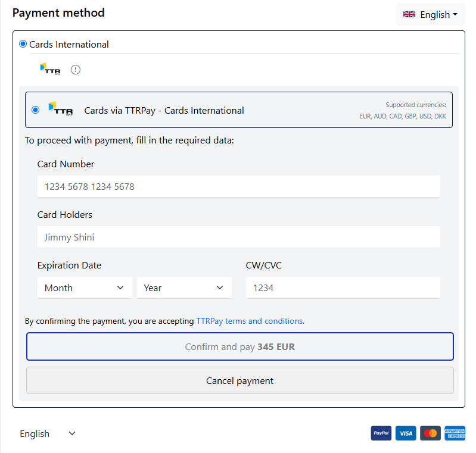
Task: Open TTRPay terms and conditions link
Action: [250, 321]
